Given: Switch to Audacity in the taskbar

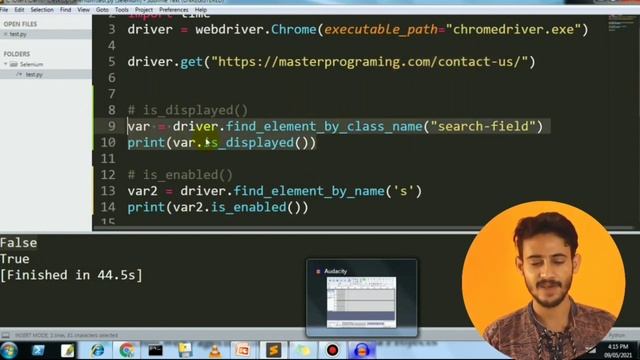Looking at the screenshot, I should pyautogui.click(x=362, y=350).
